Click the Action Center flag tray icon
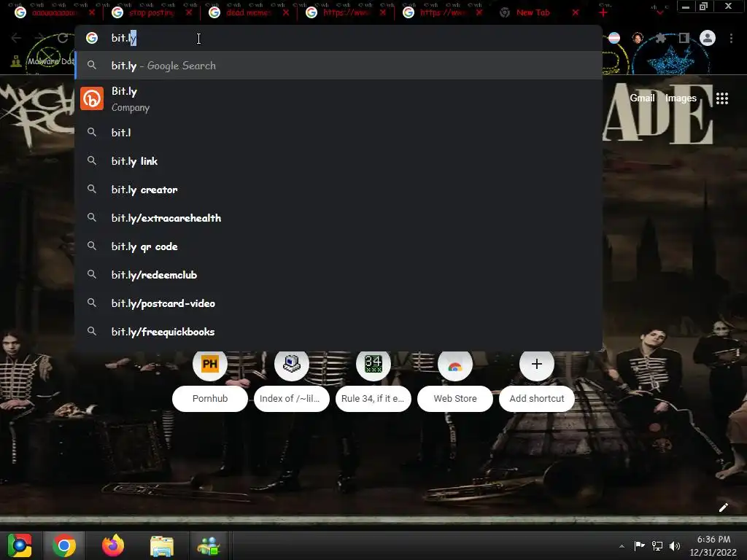The height and width of the screenshot is (560, 747). point(639,545)
